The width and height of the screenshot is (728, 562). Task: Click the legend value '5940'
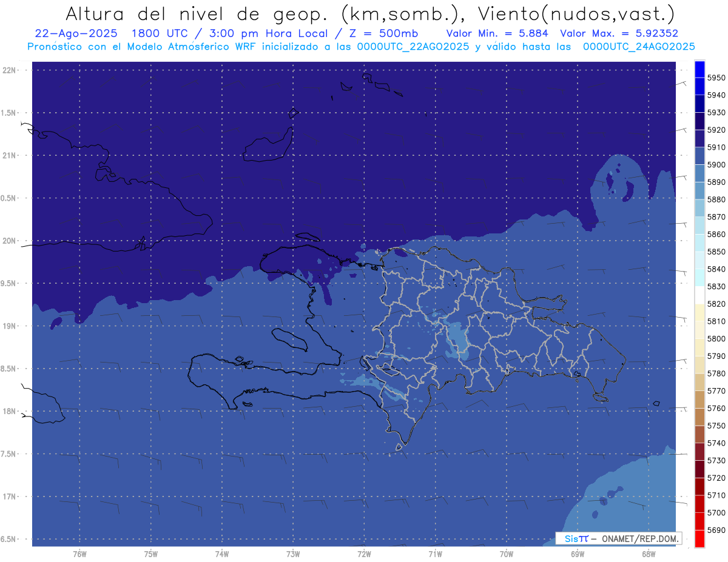click(716, 95)
